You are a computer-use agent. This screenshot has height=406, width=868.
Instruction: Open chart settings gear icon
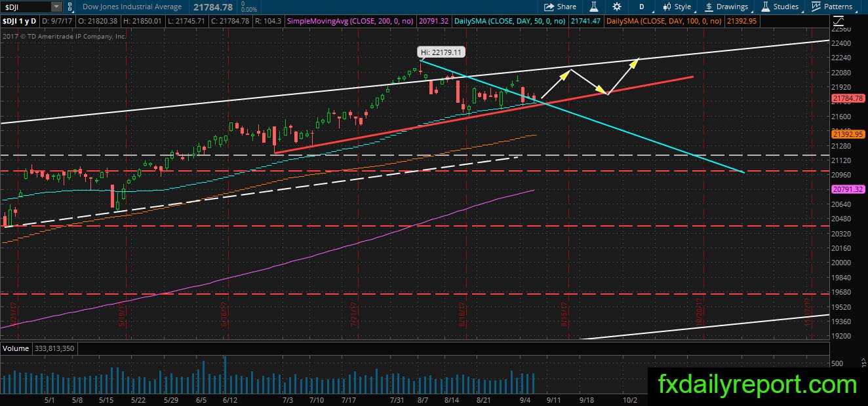(617, 7)
